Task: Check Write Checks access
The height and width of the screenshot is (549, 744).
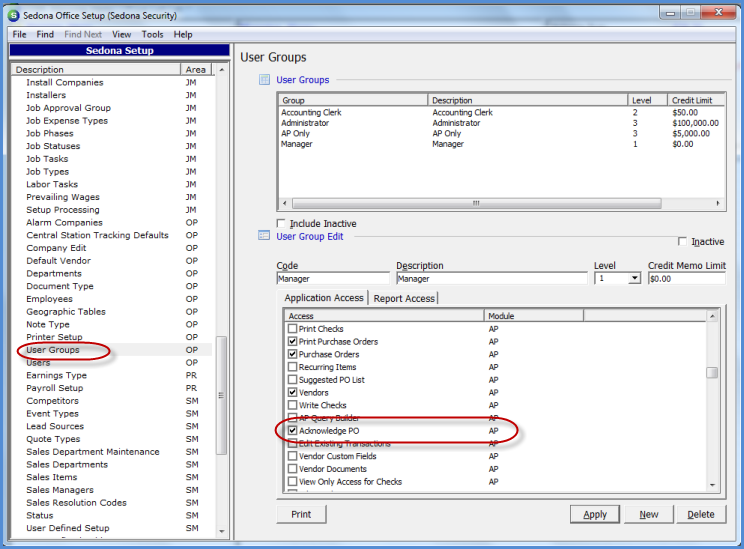Action: [x=293, y=405]
